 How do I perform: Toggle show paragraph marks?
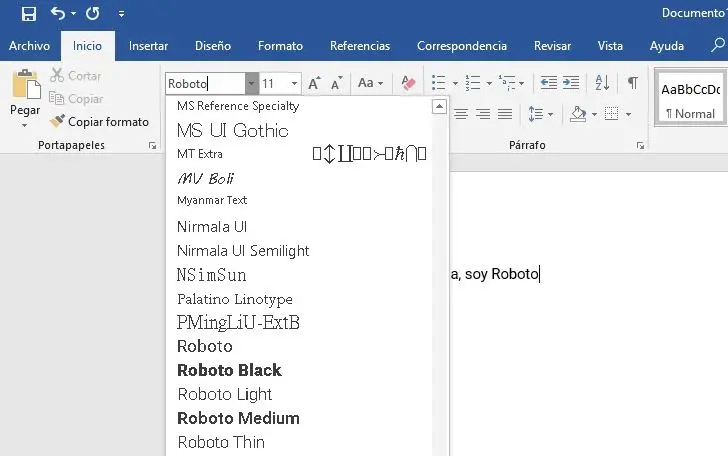pos(633,83)
